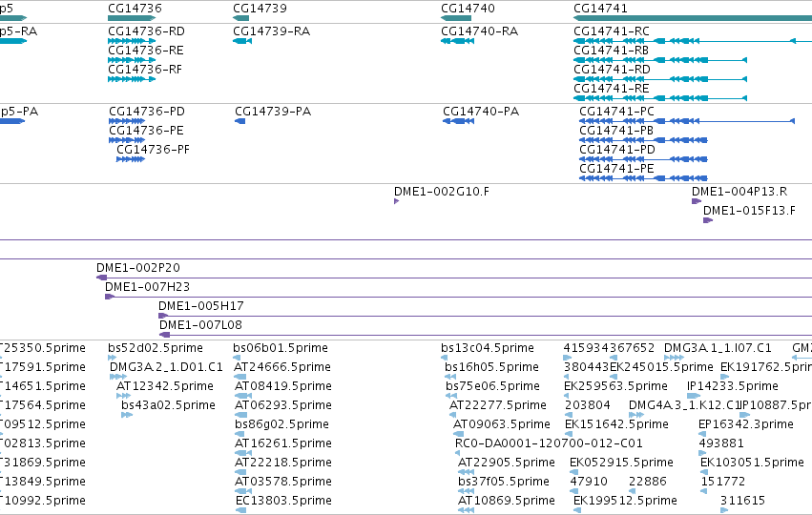Click the CG14740-RA transcript glyph
Image resolution: width=812 pixels, height=515 pixels.
[457, 41]
